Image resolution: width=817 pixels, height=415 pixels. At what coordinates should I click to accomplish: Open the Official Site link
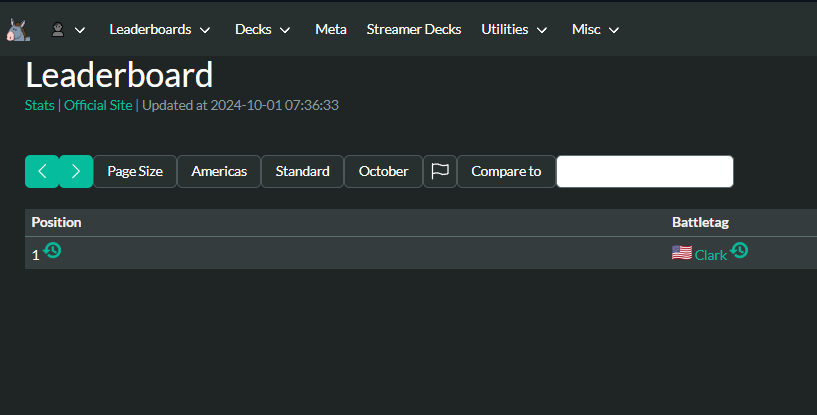click(98, 105)
